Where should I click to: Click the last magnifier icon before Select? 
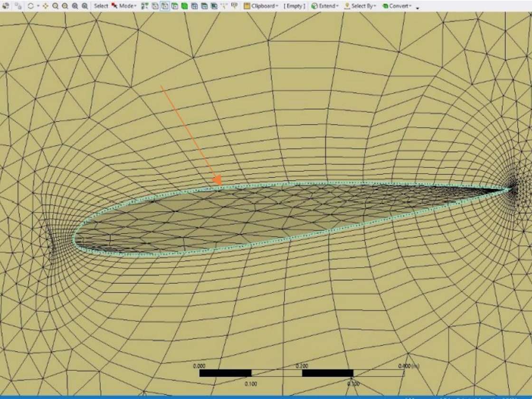85,6
